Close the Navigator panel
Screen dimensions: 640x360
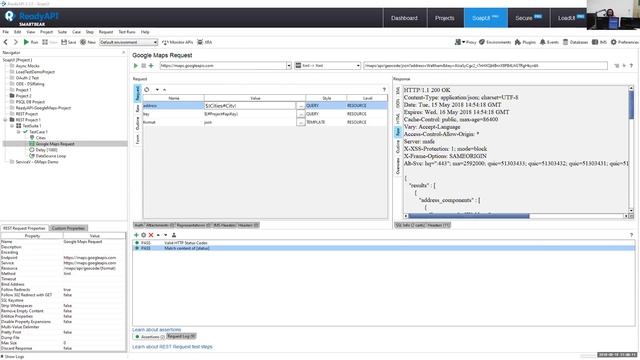point(124,52)
